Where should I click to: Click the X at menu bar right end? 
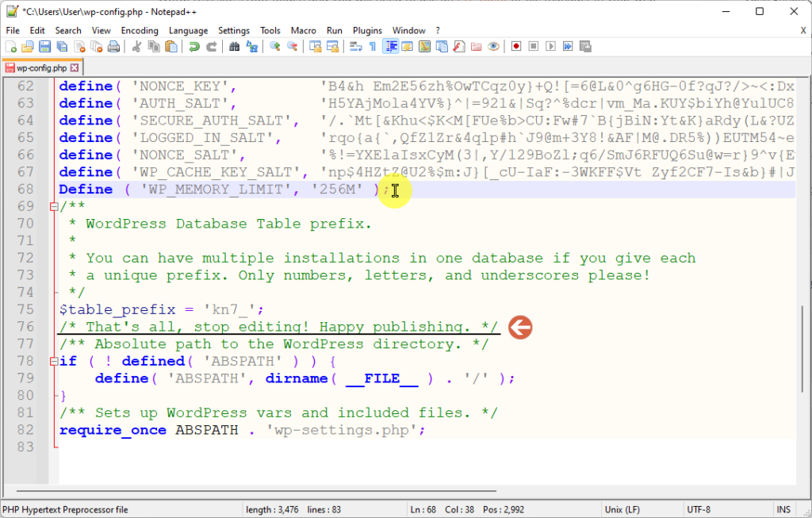click(803, 31)
